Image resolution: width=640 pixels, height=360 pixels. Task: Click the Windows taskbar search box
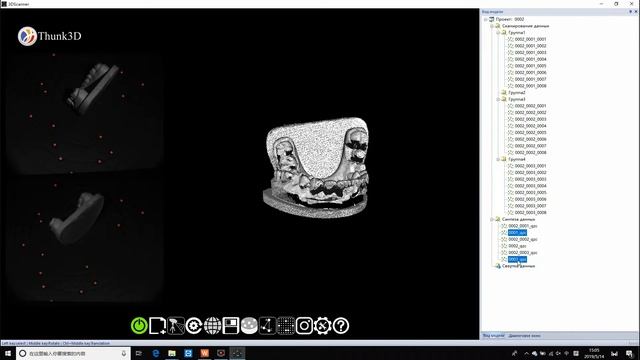click(x=73, y=353)
